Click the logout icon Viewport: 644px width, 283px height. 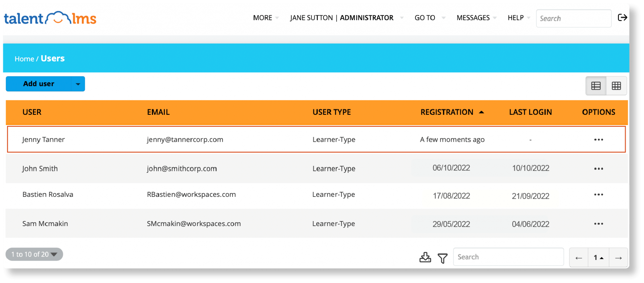click(x=622, y=18)
